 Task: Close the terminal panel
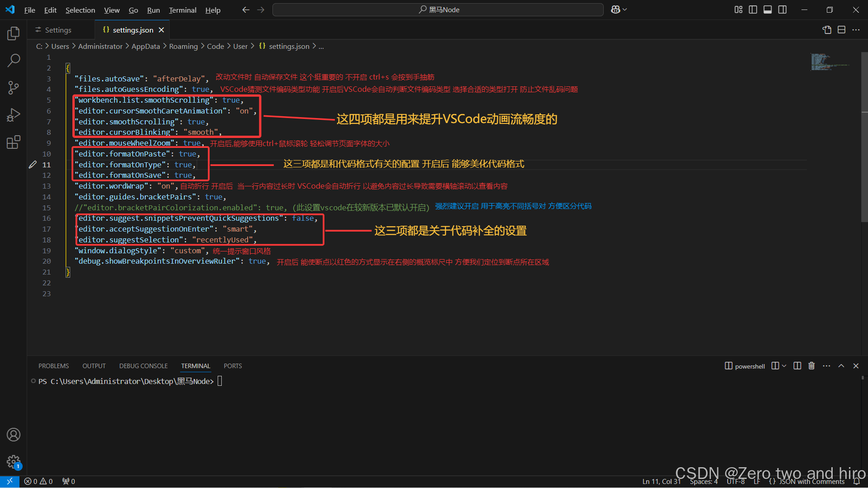point(856,366)
